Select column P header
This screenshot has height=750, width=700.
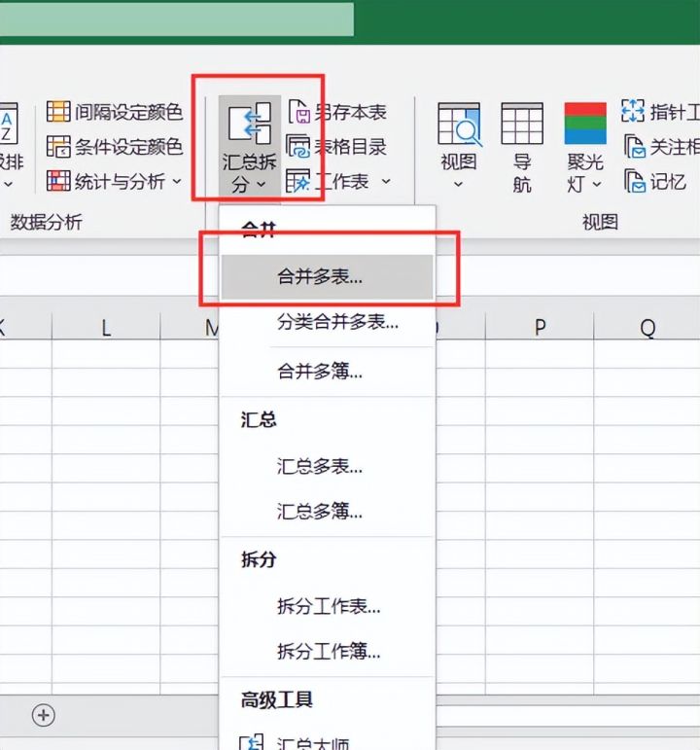(x=540, y=328)
